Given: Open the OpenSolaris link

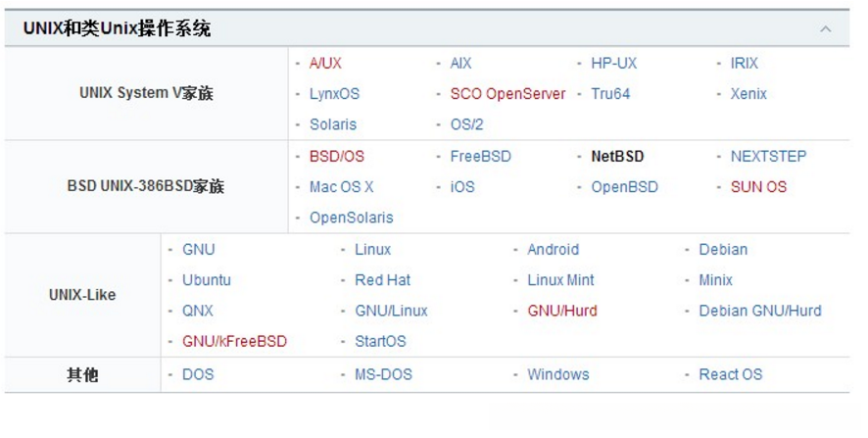Looking at the screenshot, I should pos(351,218).
